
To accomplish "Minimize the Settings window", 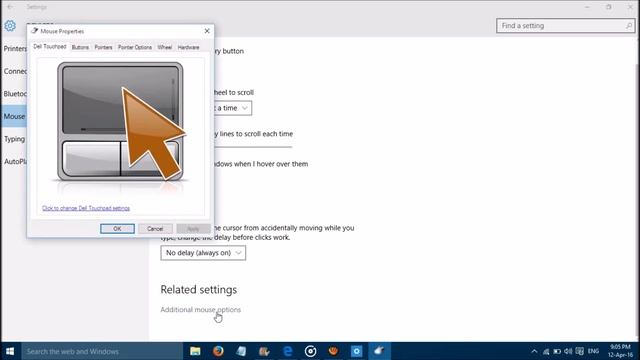I will pyautogui.click(x=587, y=7).
